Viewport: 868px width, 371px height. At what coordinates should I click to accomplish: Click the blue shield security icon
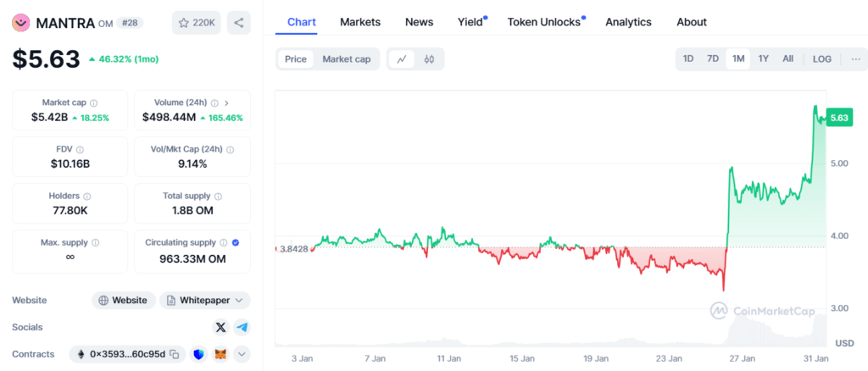pyautogui.click(x=198, y=354)
